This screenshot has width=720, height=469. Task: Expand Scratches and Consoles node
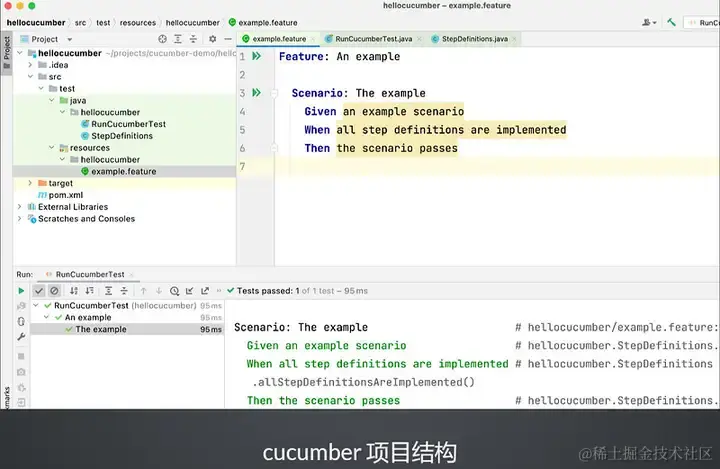20,219
